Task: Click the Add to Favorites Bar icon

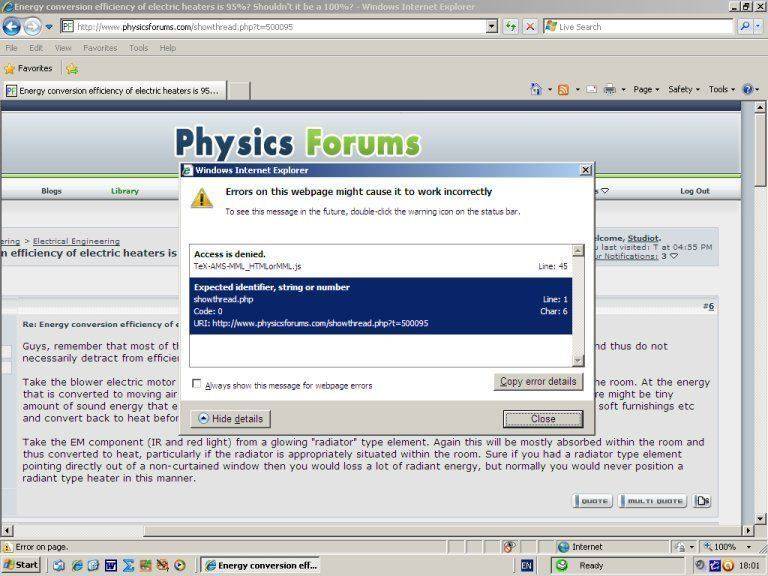Action: click(72, 69)
